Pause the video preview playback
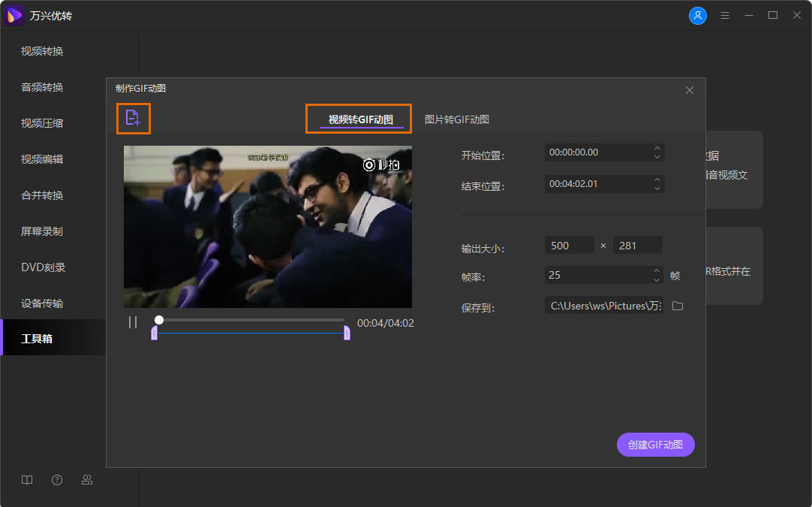The image size is (812, 507). (x=133, y=322)
